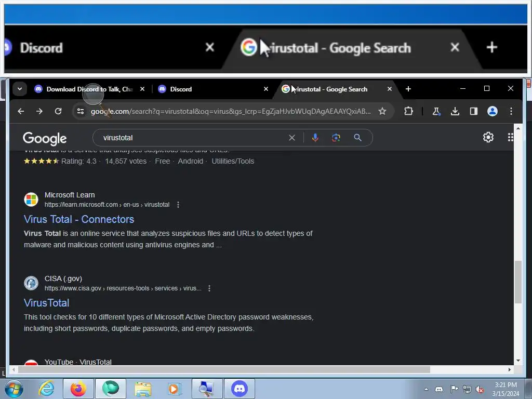
Task: Show hidden system tray icons
Action: point(426,390)
